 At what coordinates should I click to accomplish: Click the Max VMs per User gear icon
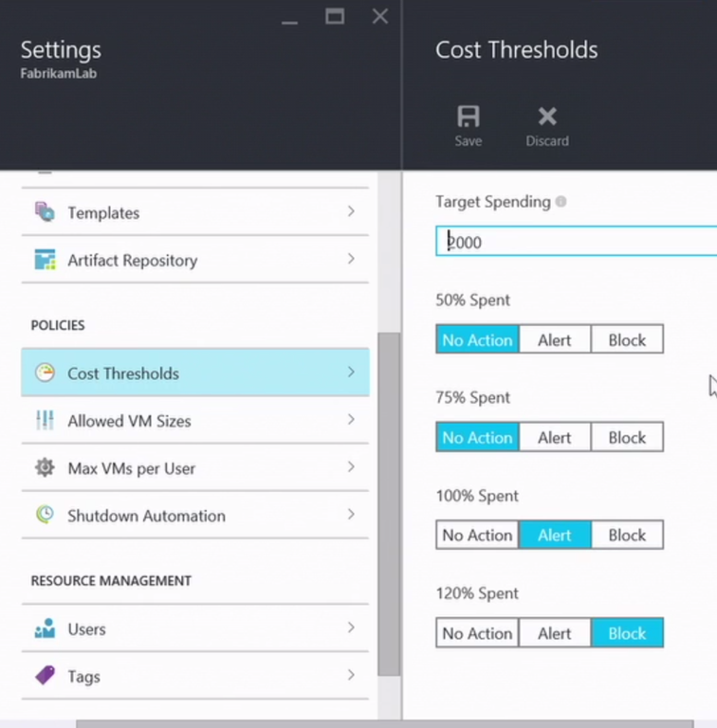point(45,467)
